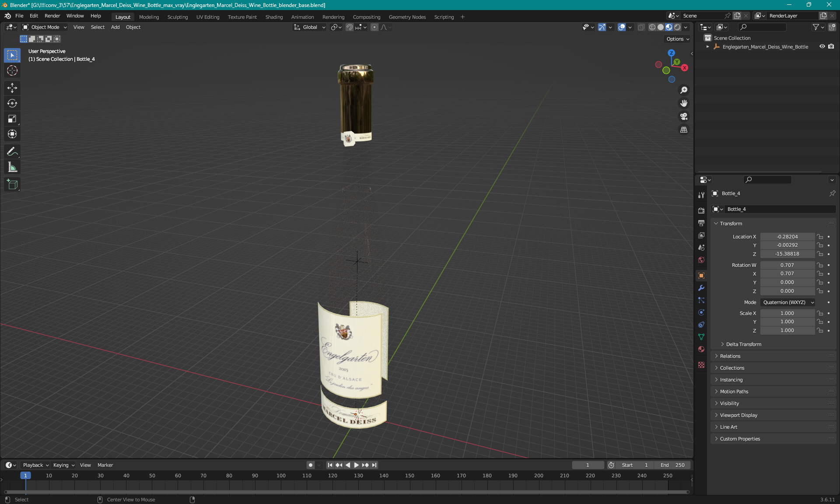Open the Texture properties checker tab
Screen dimensions: 840x504
(x=701, y=365)
